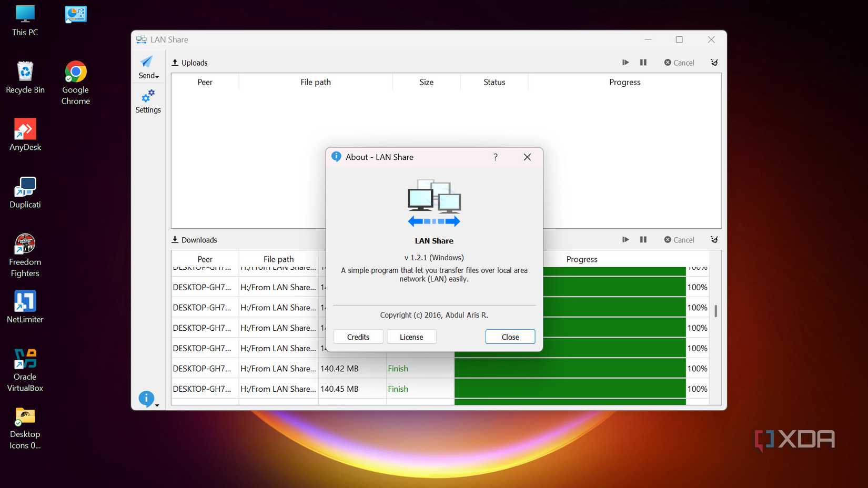Screen dimensions: 868x488
Task: Pause uploads with the pause icon
Action: (x=643, y=63)
